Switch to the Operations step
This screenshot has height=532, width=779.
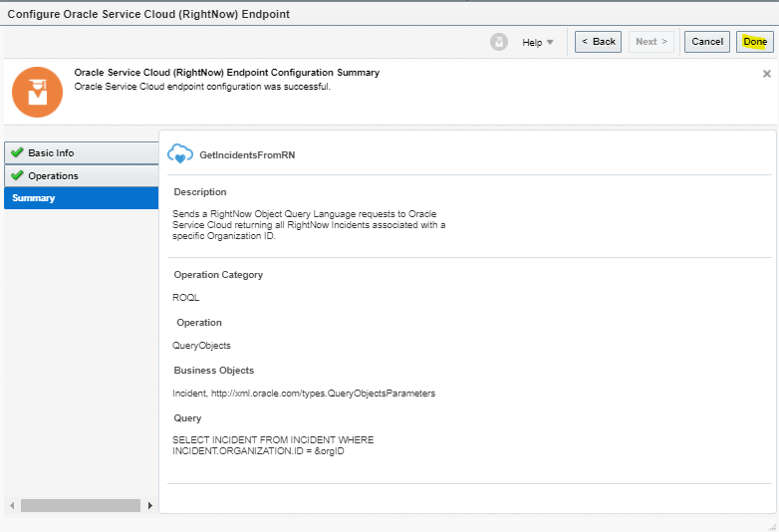click(53, 175)
